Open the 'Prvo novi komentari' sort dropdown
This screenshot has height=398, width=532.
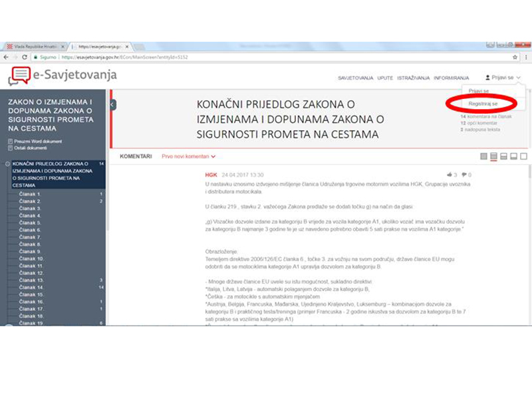pyautogui.click(x=189, y=156)
